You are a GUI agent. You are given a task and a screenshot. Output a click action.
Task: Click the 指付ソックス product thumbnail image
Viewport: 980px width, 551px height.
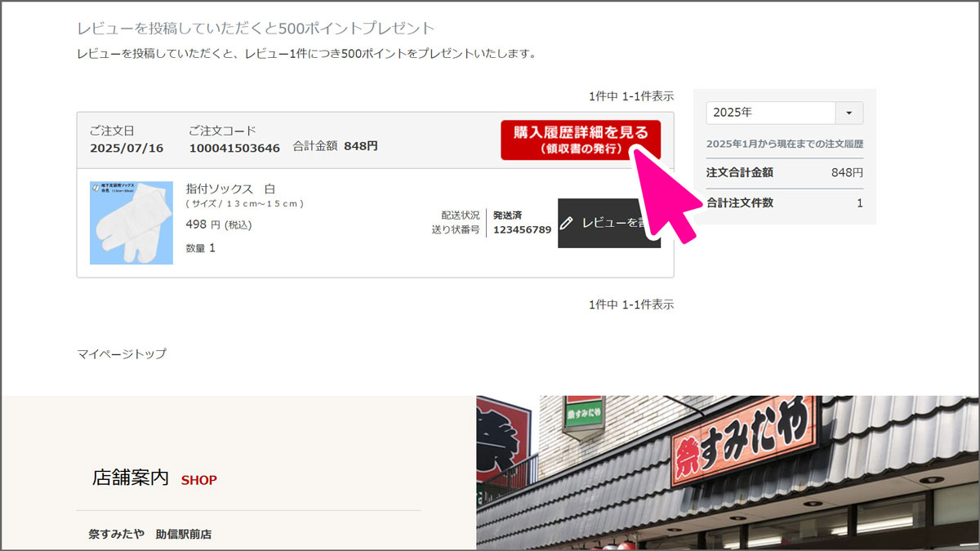(131, 220)
